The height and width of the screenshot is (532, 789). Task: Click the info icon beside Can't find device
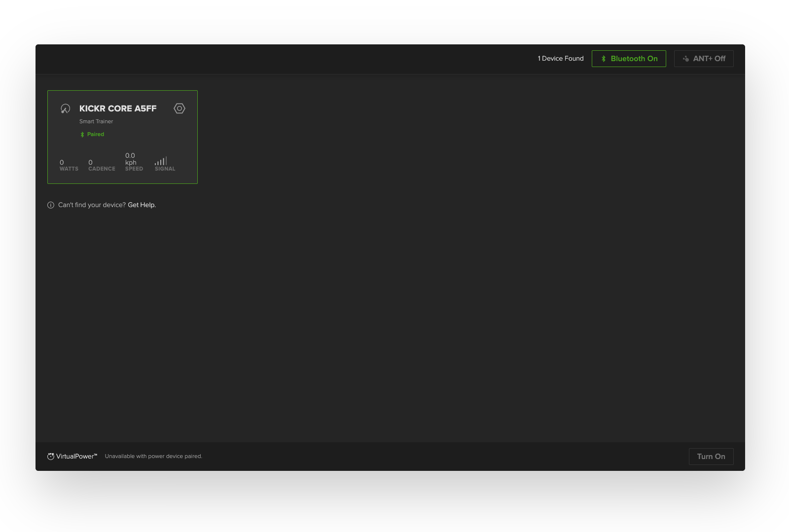point(51,205)
